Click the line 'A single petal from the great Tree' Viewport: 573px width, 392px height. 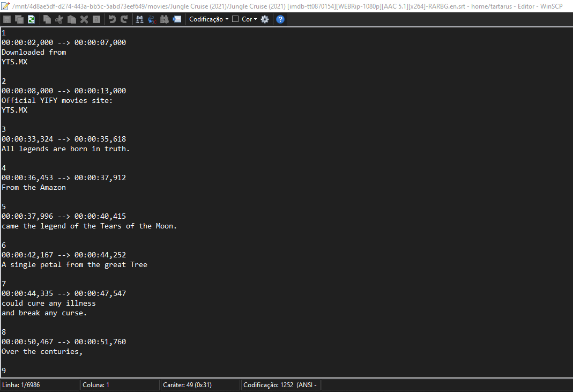click(x=75, y=265)
